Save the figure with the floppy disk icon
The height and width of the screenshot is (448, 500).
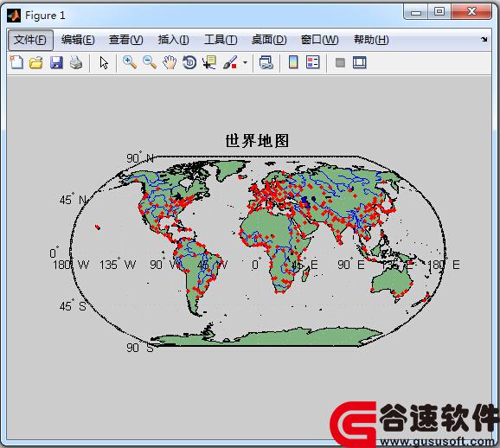tap(56, 62)
